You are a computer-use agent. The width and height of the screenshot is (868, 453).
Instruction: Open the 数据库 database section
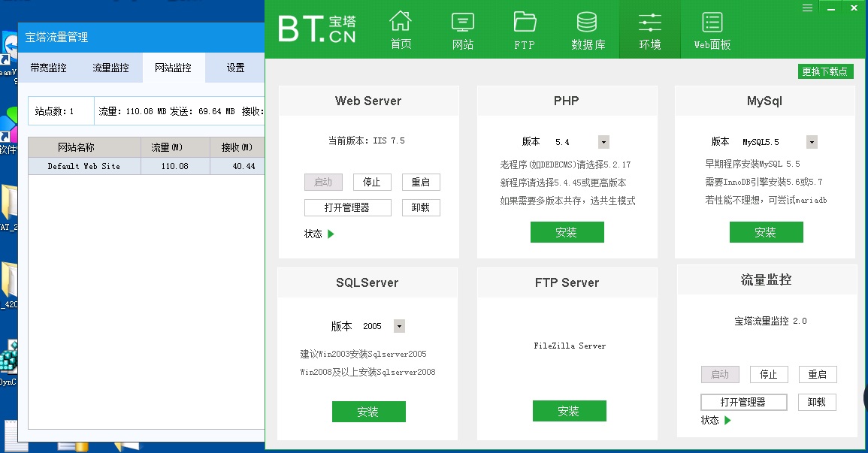pyautogui.click(x=588, y=30)
